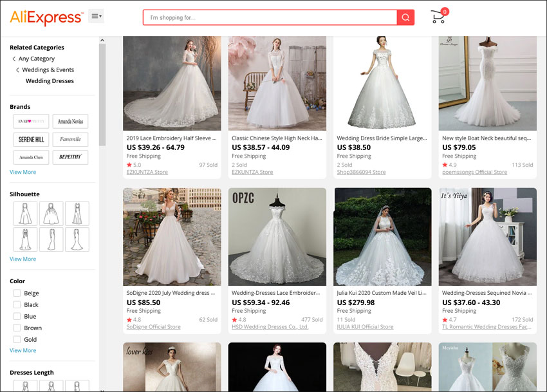Click 2019 Lace Embroidery Half Sleeve title

tap(171, 138)
